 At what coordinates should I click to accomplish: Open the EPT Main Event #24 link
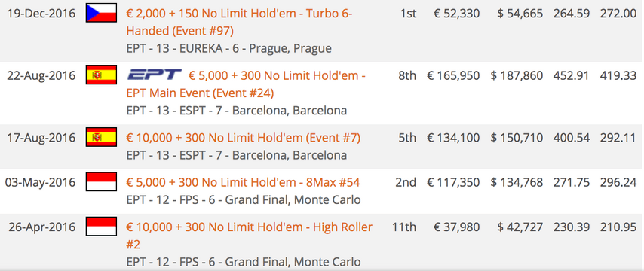click(x=246, y=84)
